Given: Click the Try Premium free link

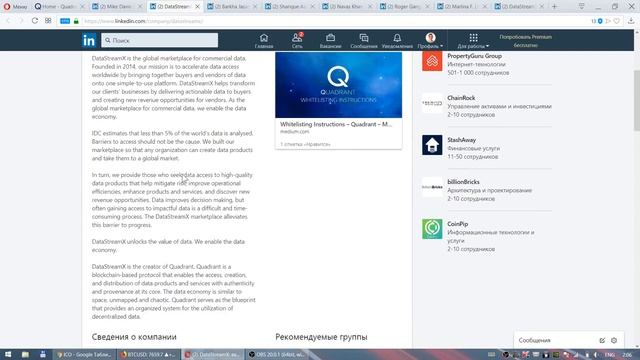Looking at the screenshot, I should [525, 41].
